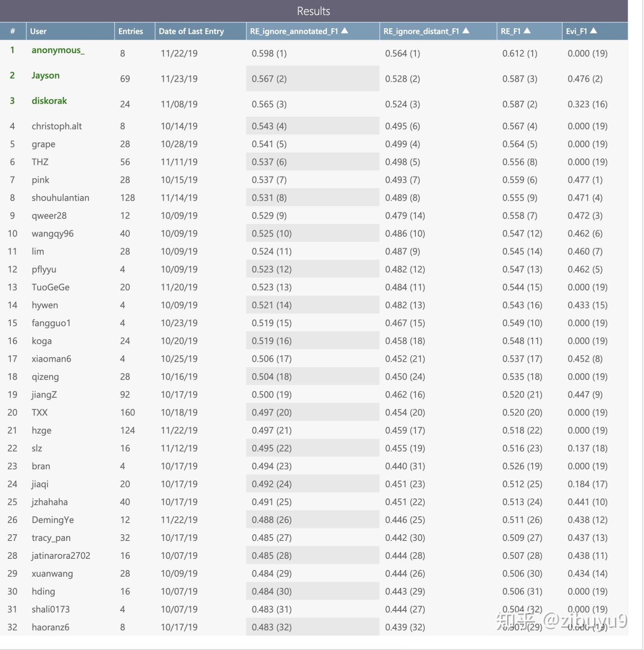Click the # rank column header

point(13,31)
